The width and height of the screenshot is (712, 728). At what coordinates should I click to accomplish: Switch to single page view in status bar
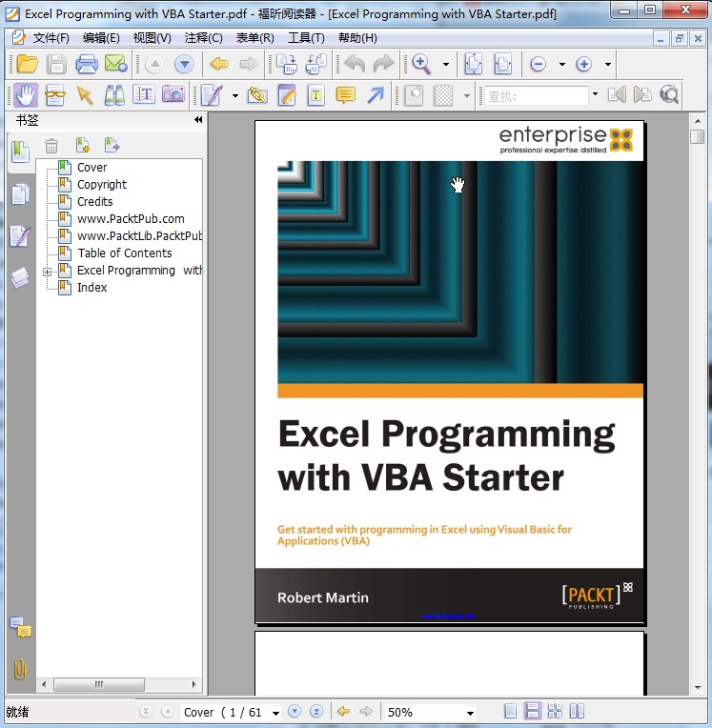511,712
